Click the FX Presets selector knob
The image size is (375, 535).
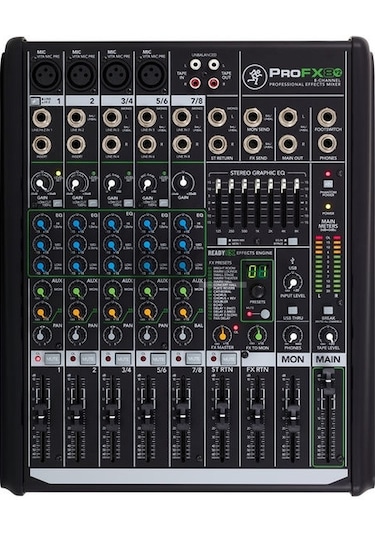(257, 291)
